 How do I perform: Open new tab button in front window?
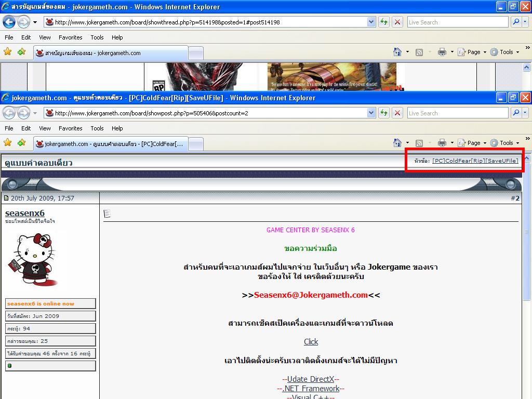196,144
